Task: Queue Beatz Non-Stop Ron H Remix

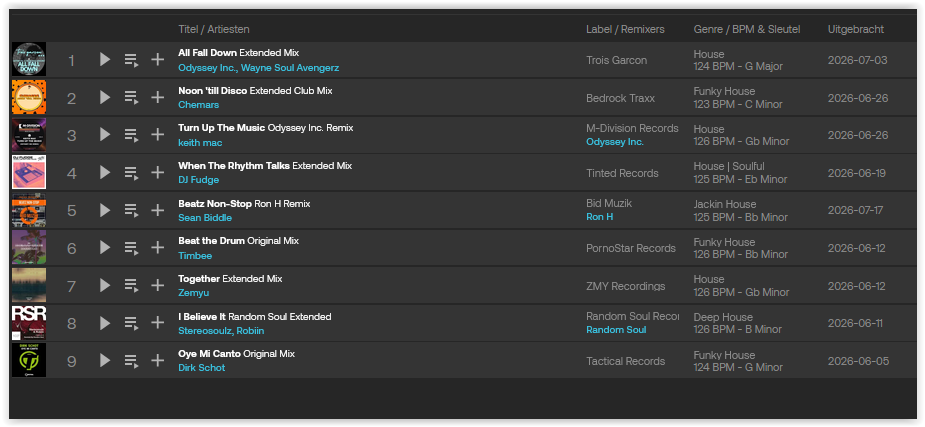Action: point(131,210)
